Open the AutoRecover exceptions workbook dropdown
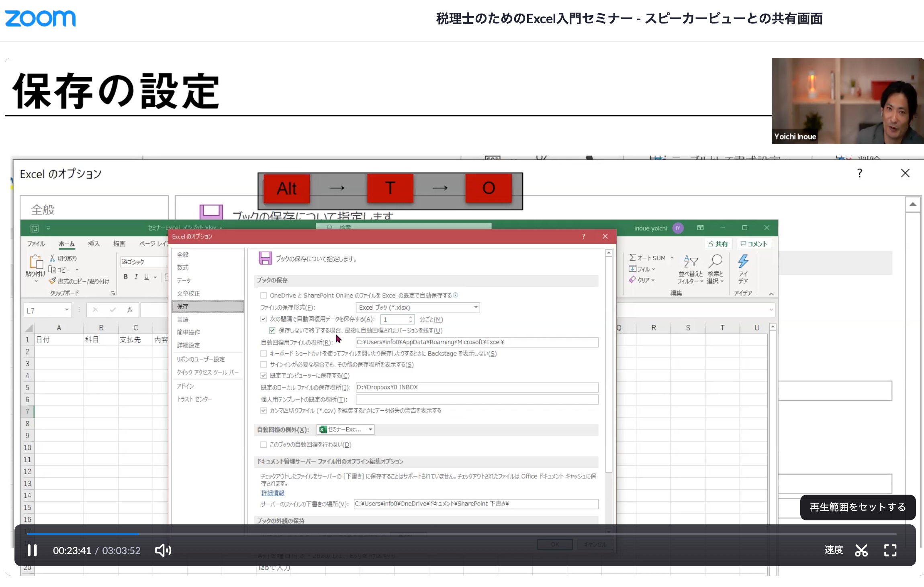 [370, 430]
